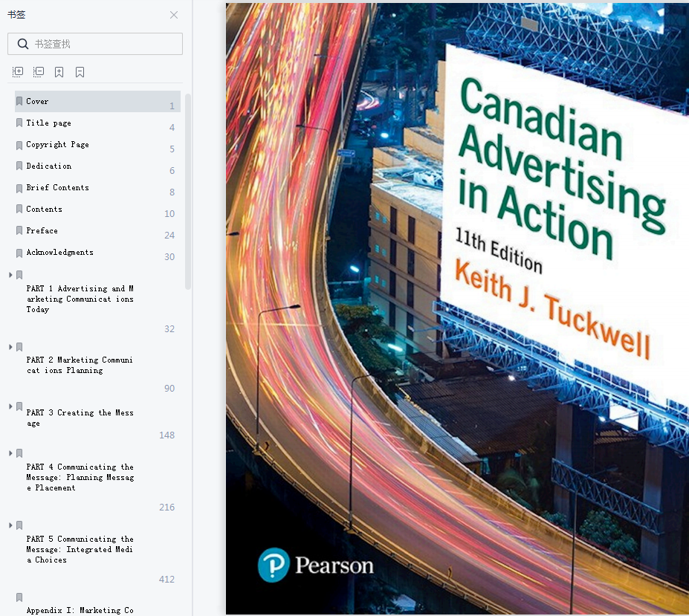This screenshot has width=689, height=616.
Task: Click the bookmark icon above PART 2
Action: coord(19,347)
